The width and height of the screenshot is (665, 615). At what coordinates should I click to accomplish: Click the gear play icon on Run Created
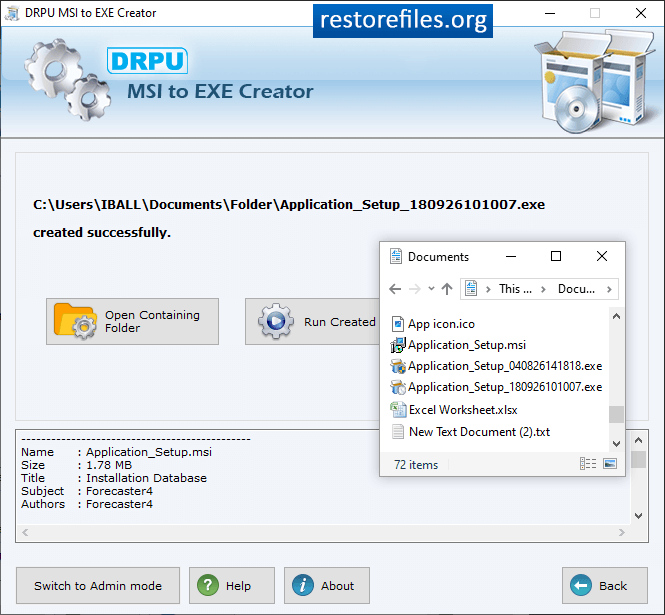click(276, 321)
